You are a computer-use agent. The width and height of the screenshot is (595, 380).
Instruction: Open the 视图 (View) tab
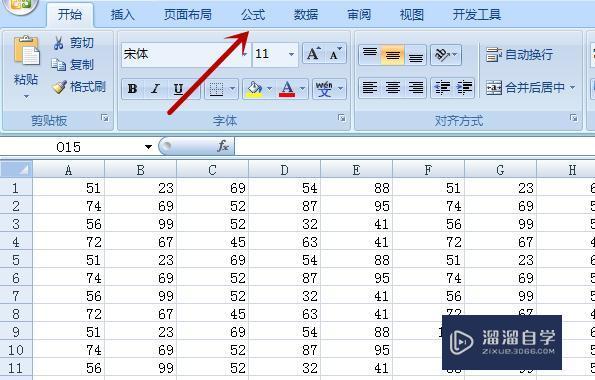tap(412, 15)
